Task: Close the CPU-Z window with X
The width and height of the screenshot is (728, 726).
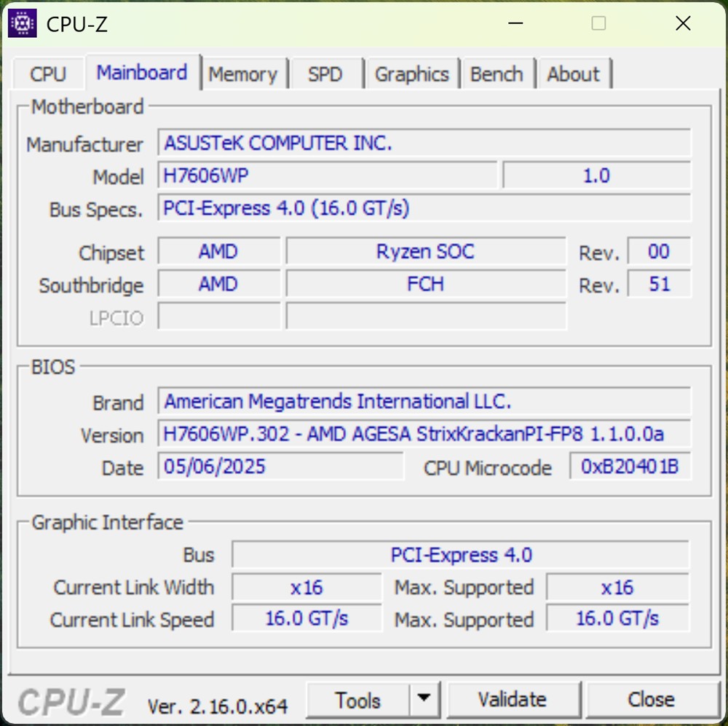Action: point(683,23)
